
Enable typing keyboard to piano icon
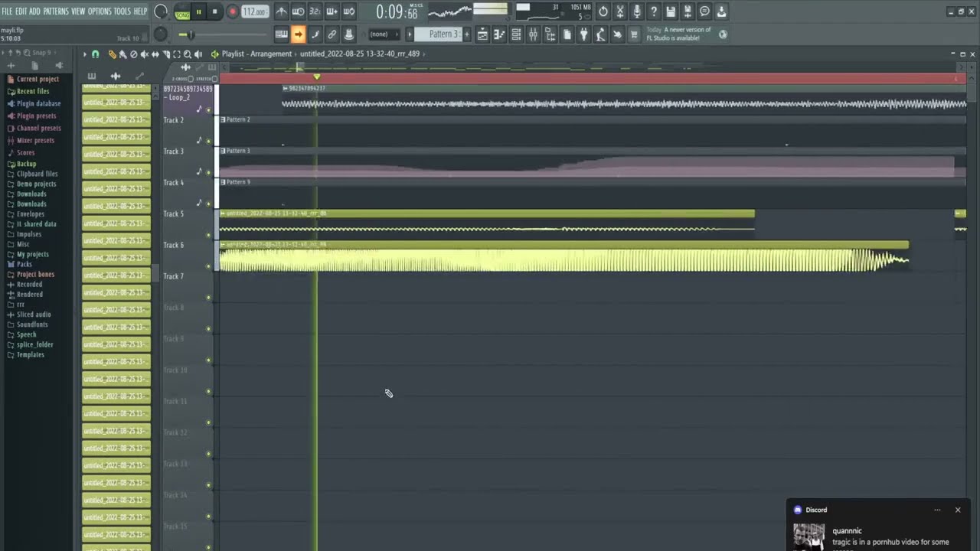282,34
